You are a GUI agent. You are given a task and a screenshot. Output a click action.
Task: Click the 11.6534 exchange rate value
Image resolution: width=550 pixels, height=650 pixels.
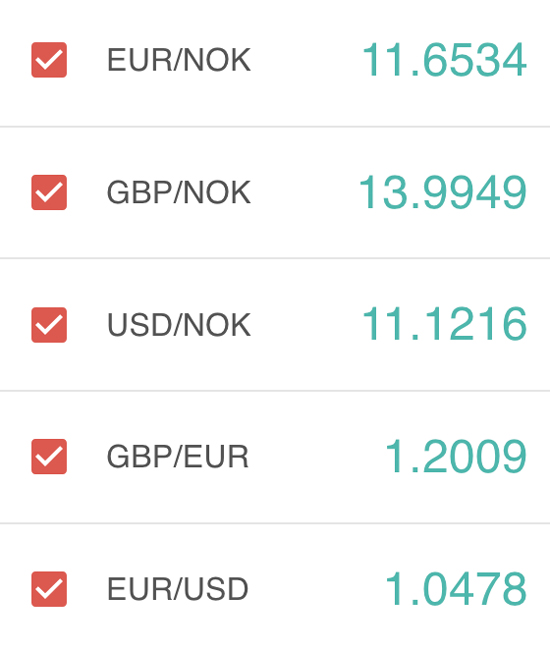(444, 60)
